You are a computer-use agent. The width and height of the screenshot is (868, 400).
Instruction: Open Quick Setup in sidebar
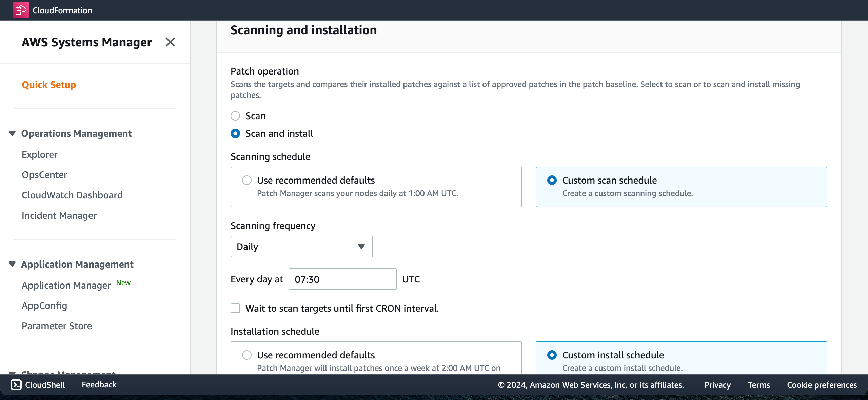49,85
